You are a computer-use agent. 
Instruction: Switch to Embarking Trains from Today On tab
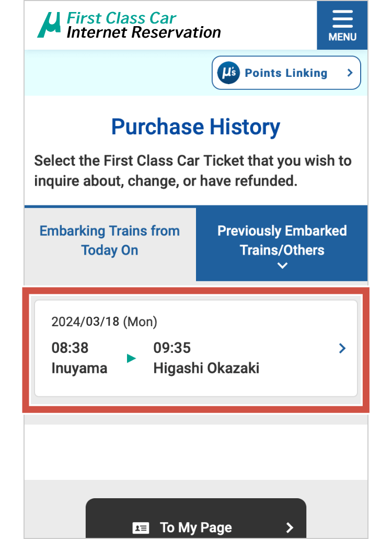point(110,240)
